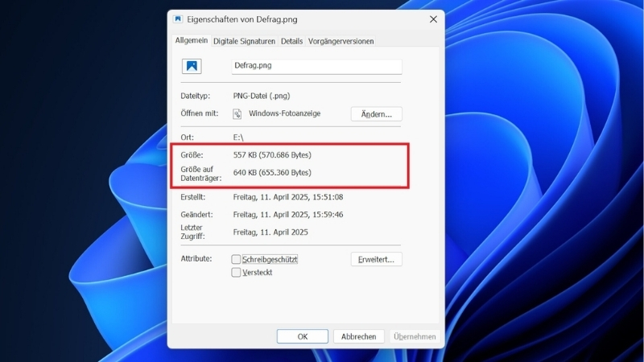The height and width of the screenshot is (362, 644).
Task: Click the size value 557 KB (570.686 Bytes)
Action: (272, 155)
